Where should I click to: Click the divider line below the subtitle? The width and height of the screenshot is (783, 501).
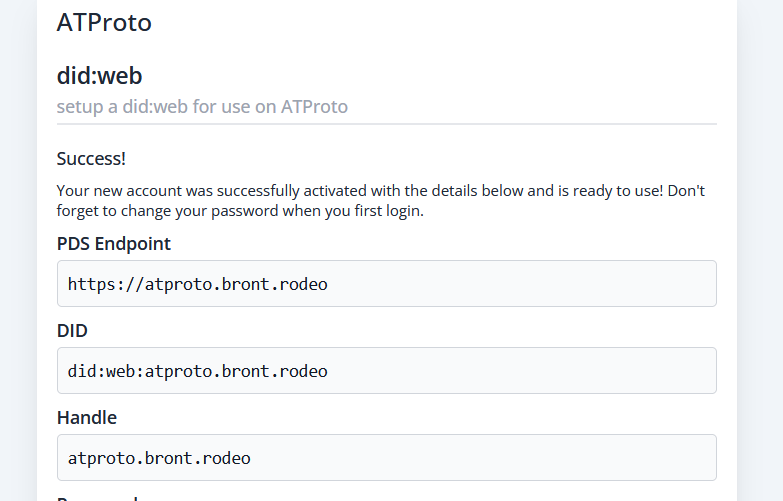386,124
